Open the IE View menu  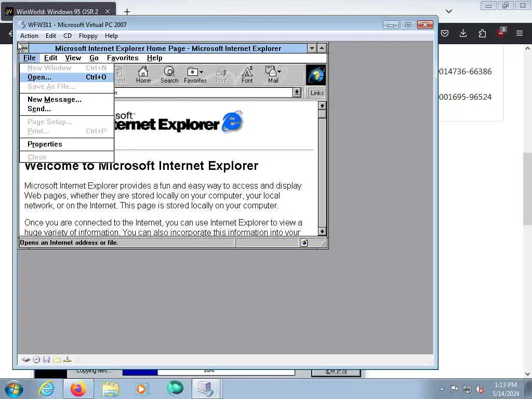[x=73, y=58]
